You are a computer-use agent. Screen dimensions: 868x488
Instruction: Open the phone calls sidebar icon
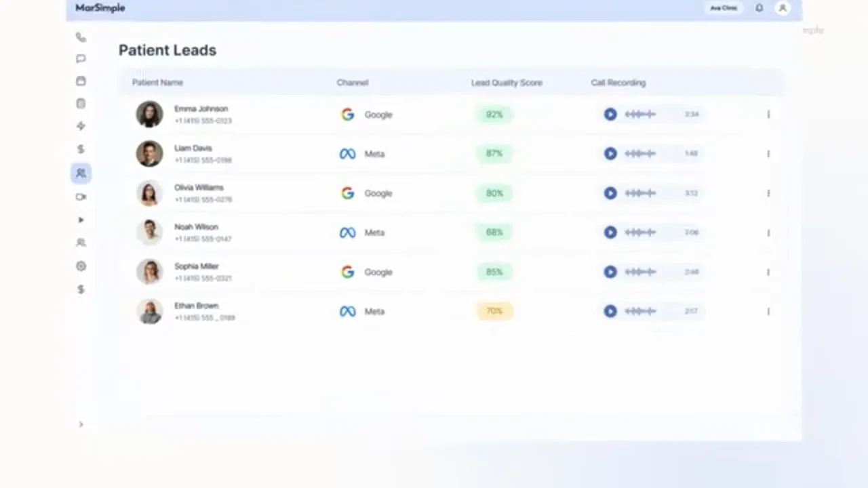coord(81,37)
